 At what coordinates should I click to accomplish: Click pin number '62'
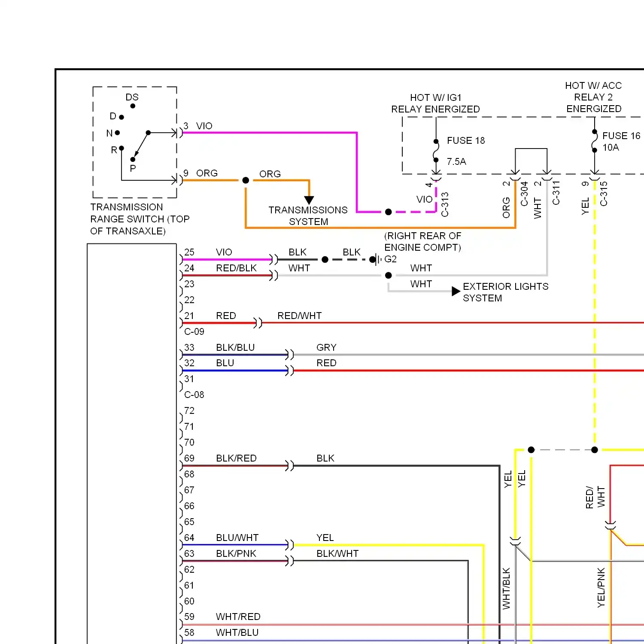pyautogui.click(x=189, y=569)
